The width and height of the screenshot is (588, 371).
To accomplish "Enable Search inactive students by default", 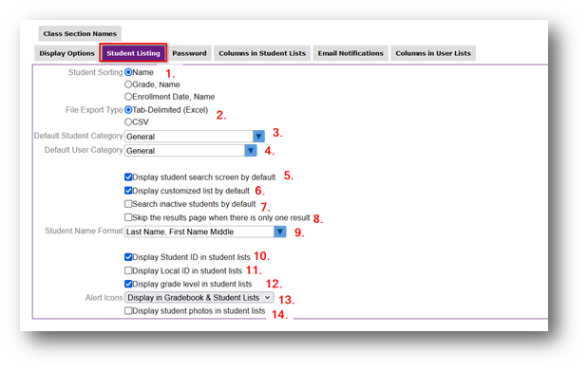I will pos(128,204).
